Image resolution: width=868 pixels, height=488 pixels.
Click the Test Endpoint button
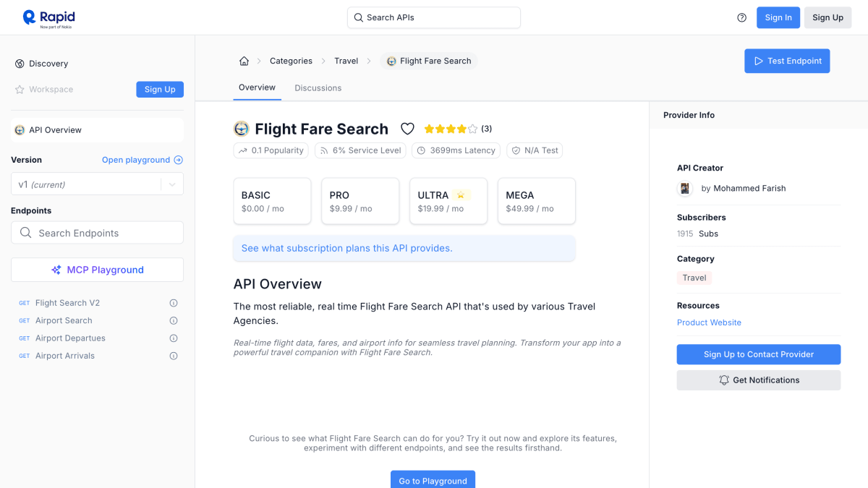click(787, 61)
